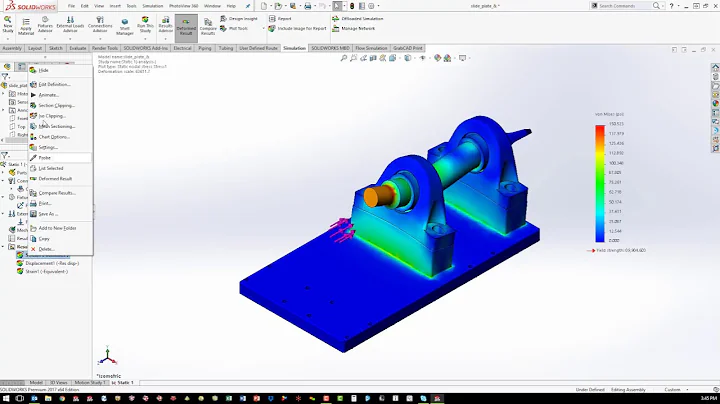Image resolution: width=720 pixels, height=404 pixels.
Task: Select Iso Clipping in the context menu
Action: pyautogui.click(x=60, y=116)
